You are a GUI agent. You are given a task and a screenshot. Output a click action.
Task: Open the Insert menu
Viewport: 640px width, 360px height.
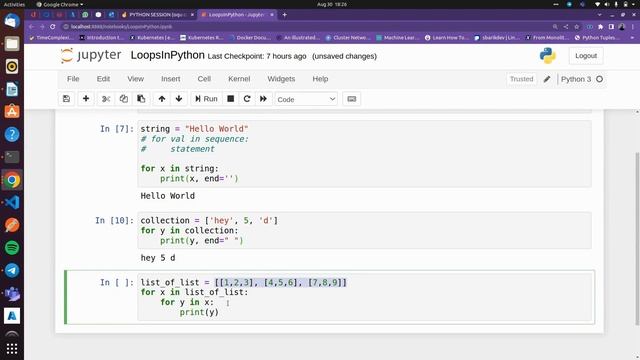click(x=171, y=79)
